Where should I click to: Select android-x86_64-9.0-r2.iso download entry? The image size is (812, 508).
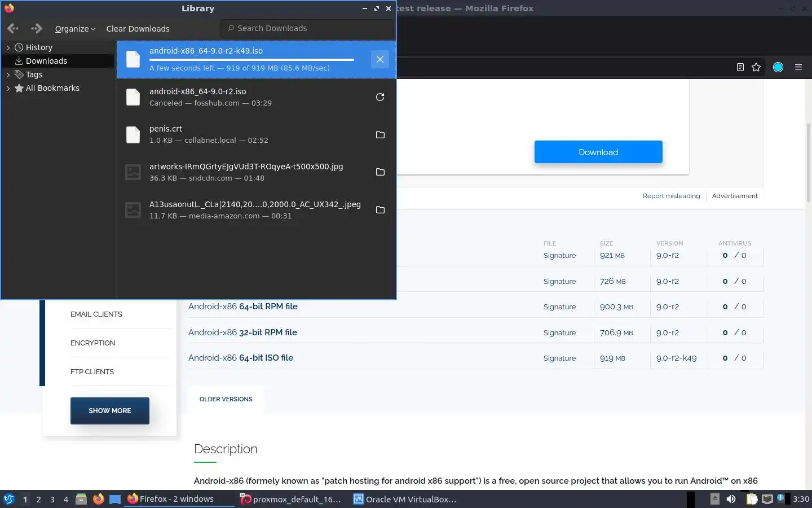pos(256,97)
